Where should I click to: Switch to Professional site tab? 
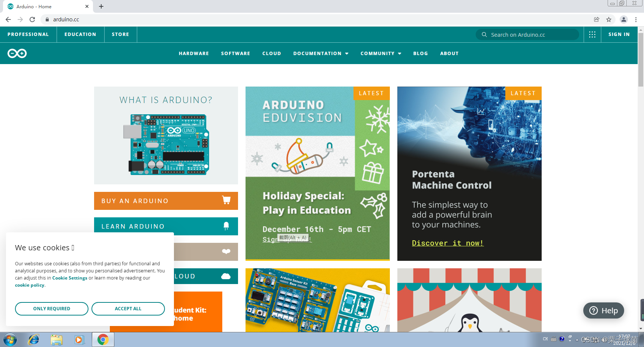pyautogui.click(x=28, y=34)
